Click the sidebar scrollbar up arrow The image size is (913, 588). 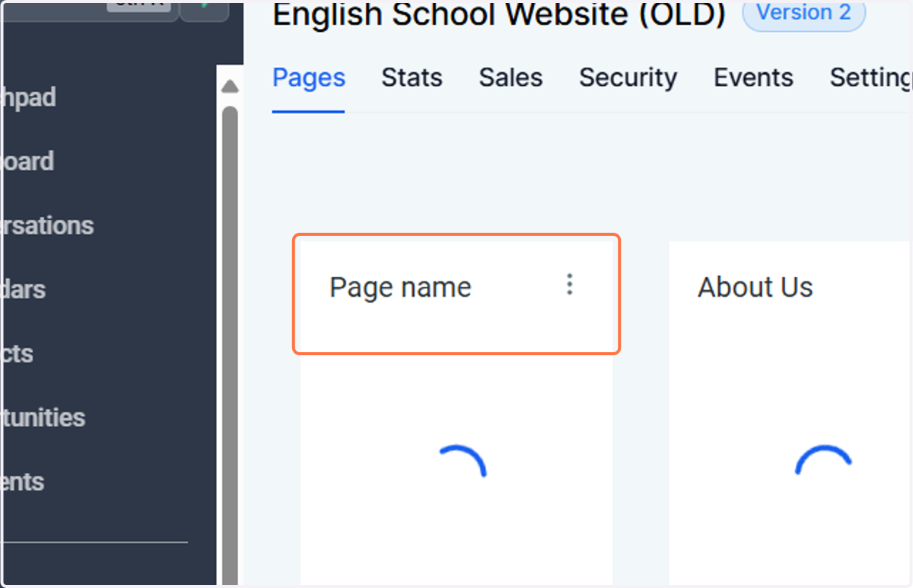click(x=230, y=87)
